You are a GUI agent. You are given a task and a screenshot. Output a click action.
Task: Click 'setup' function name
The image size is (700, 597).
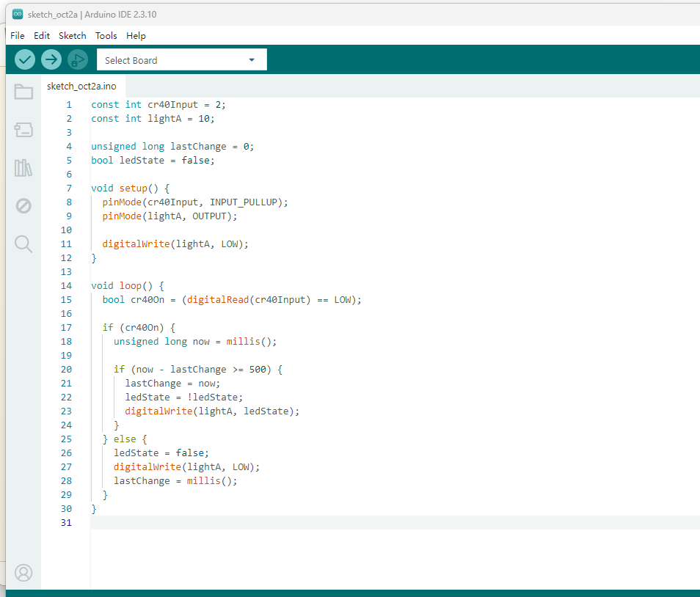point(134,188)
